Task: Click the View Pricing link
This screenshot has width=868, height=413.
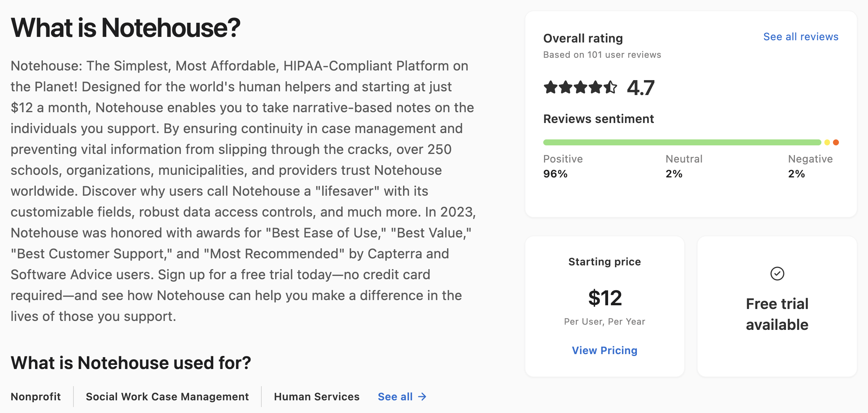Action: (x=604, y=350)
